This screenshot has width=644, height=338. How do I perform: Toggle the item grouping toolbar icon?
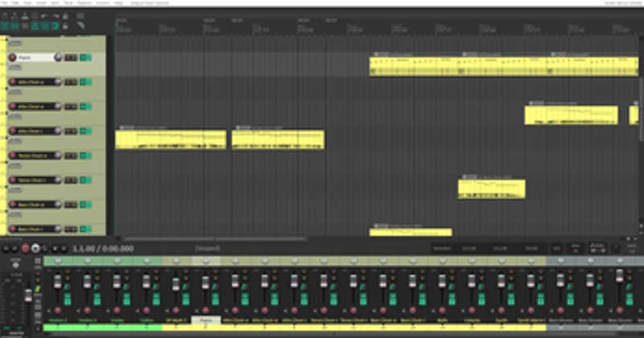coord(14,26)
